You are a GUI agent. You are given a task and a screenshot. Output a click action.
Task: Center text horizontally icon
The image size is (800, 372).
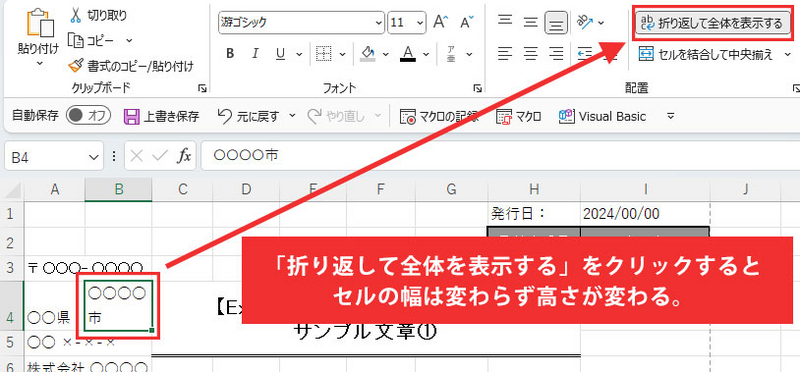[x=531, y=53]
